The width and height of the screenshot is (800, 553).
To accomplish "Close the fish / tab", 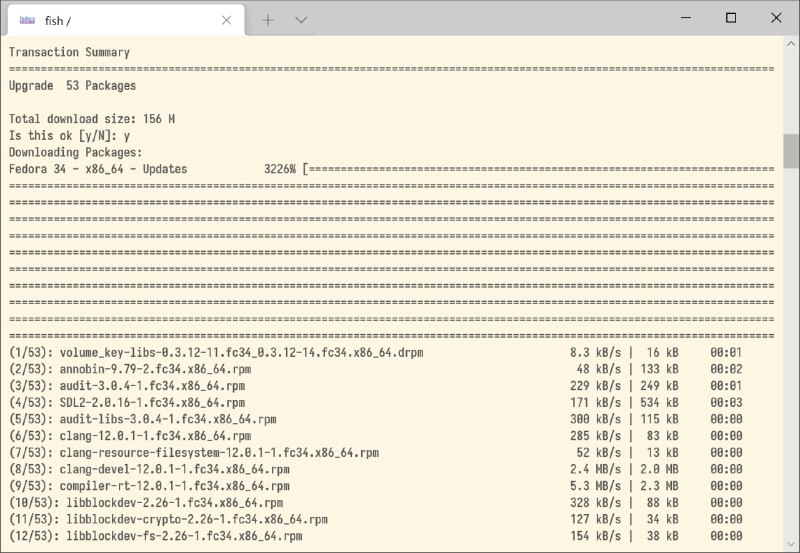I will coord(227,20).
